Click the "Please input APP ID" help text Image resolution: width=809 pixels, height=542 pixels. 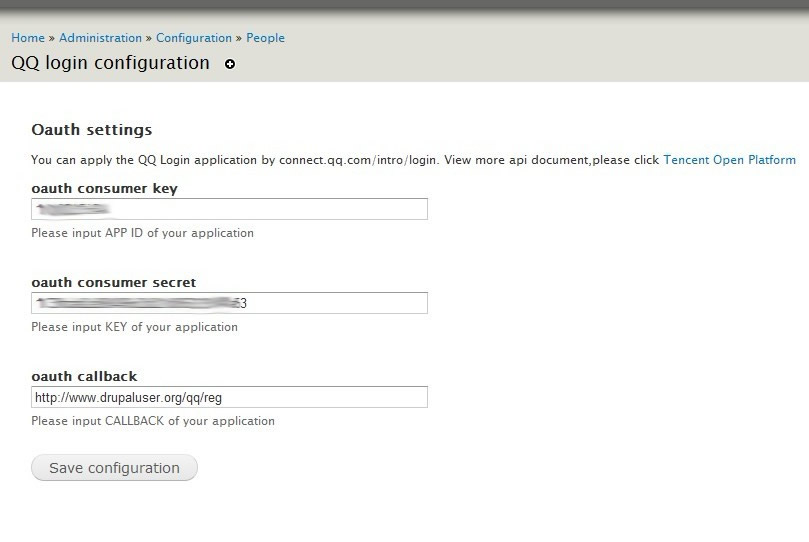(142, 233)
